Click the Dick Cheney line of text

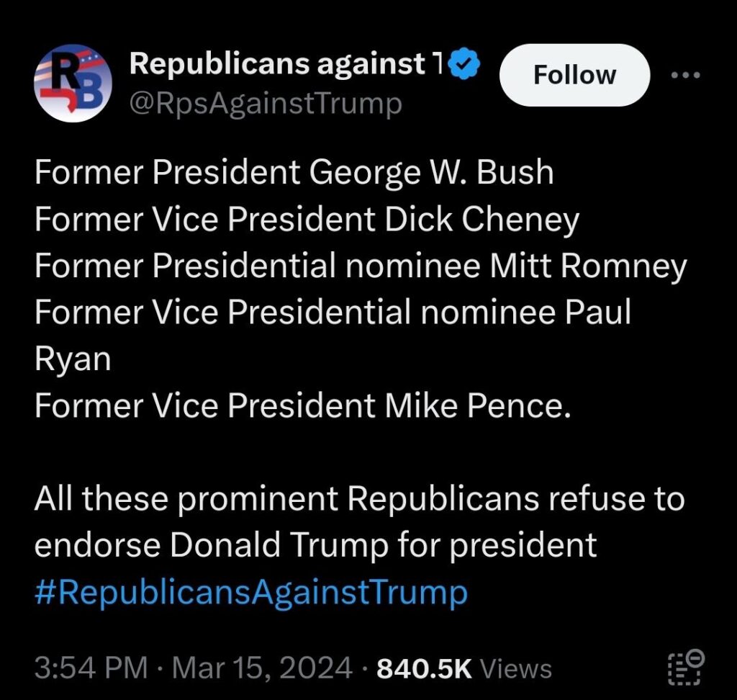(x=307, y=220)
